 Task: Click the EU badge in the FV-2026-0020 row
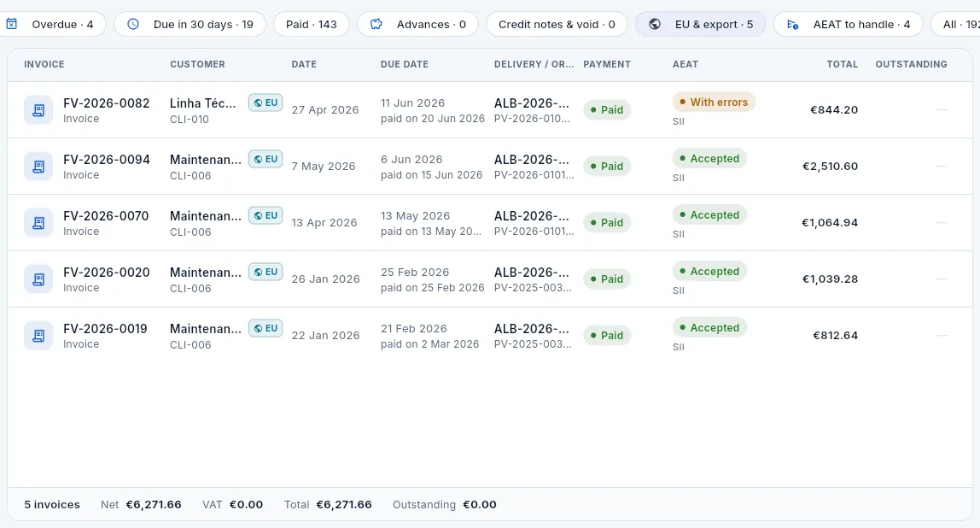(x=265, y=272)
